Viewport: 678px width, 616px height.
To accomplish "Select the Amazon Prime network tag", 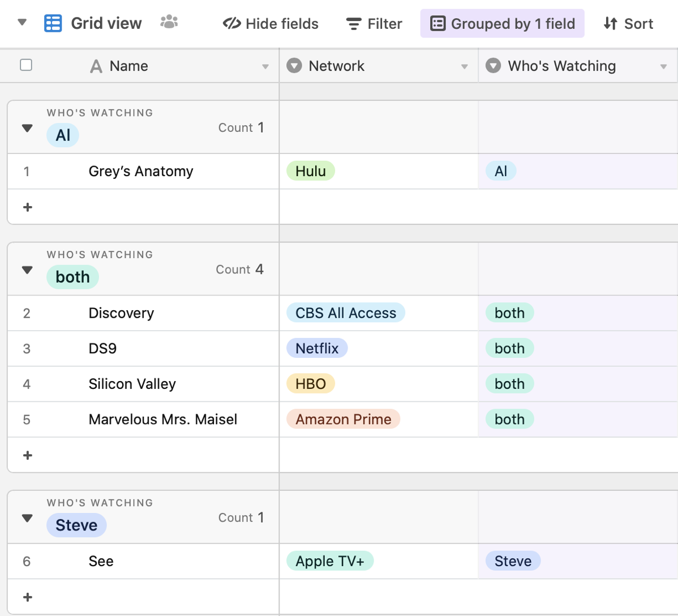I will click(x=343, y=419).
